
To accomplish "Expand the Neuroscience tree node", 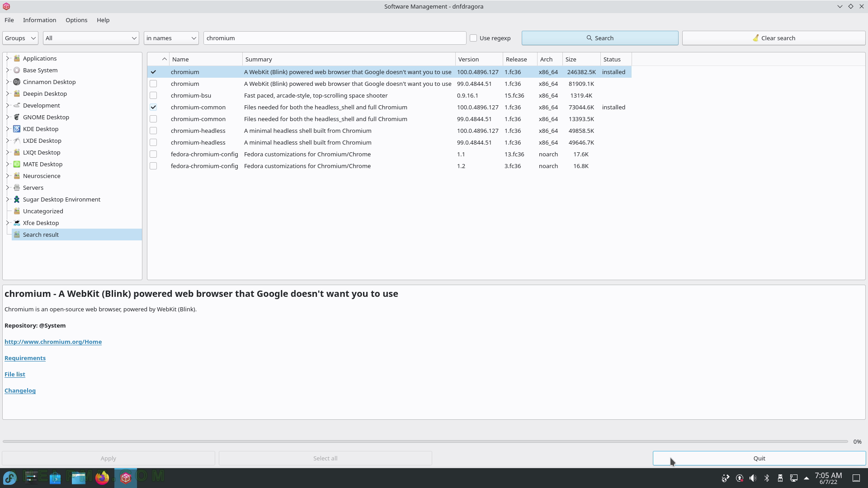I will pos(7,176).
